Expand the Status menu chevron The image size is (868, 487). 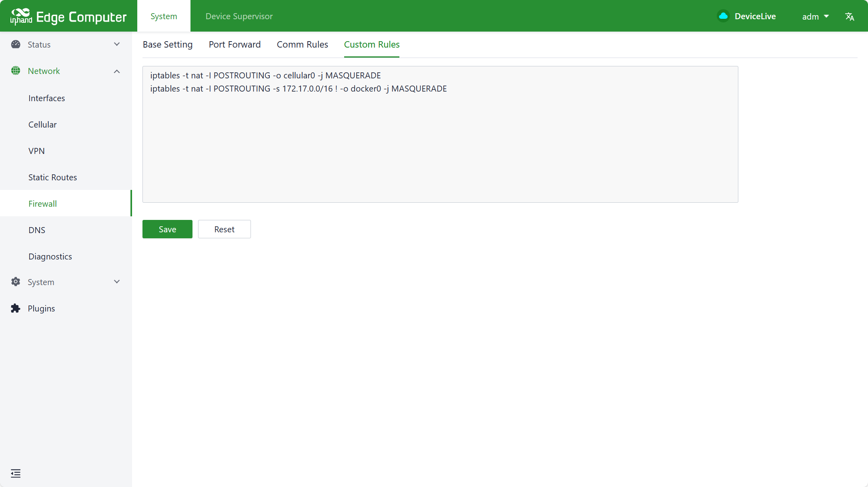(117, 44)
